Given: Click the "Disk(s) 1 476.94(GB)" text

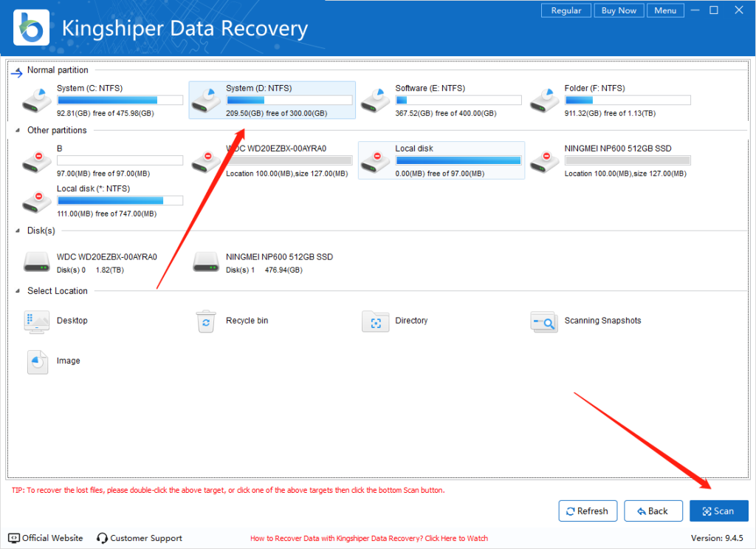Looking at the screenshot, I should 264,270.
